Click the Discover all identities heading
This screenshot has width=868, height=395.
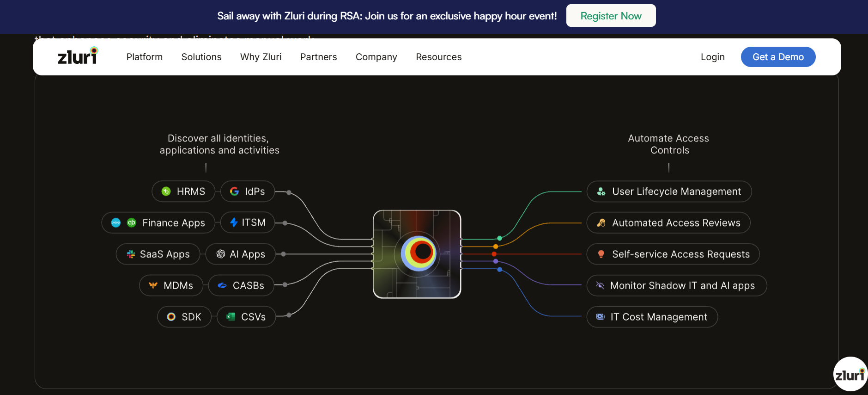[x=219, y=144]
